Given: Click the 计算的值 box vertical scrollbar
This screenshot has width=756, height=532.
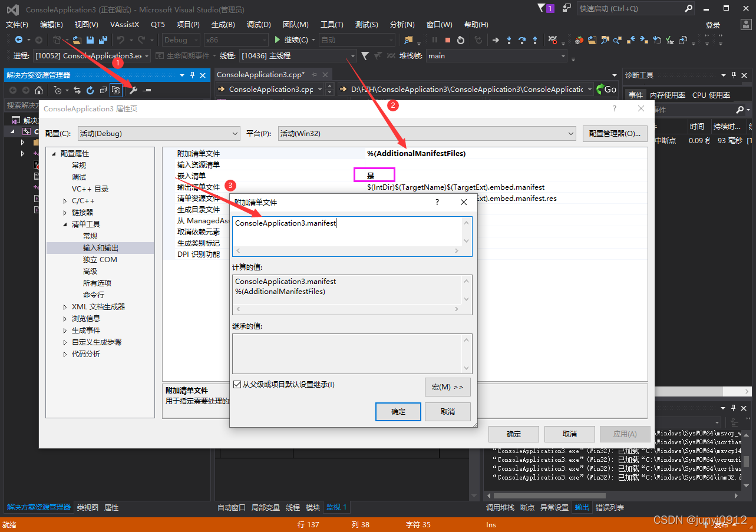Looking at the screenshot, I should coord(467,291).
